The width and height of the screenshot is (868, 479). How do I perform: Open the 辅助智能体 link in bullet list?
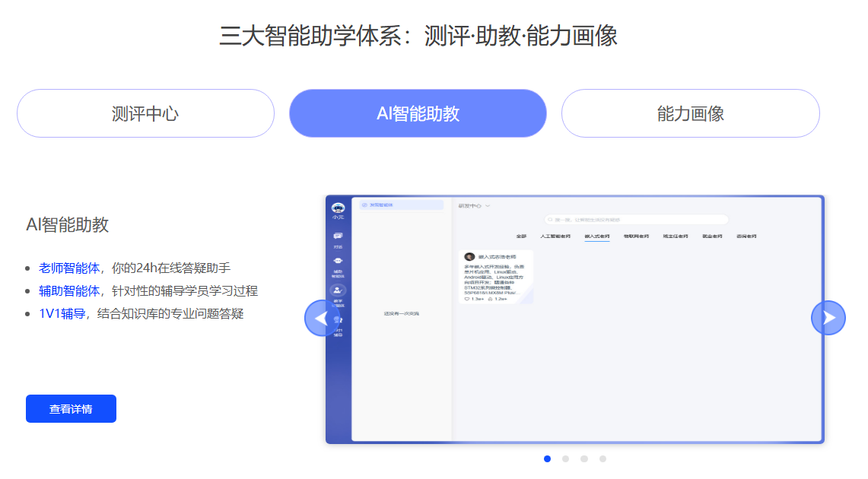click(69, 291)
